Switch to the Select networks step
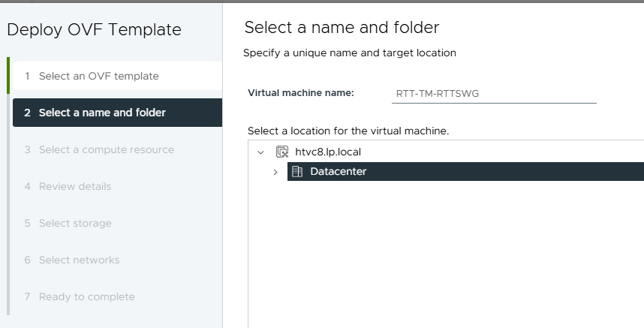This screenshot has height=328, width=644. 79,260
